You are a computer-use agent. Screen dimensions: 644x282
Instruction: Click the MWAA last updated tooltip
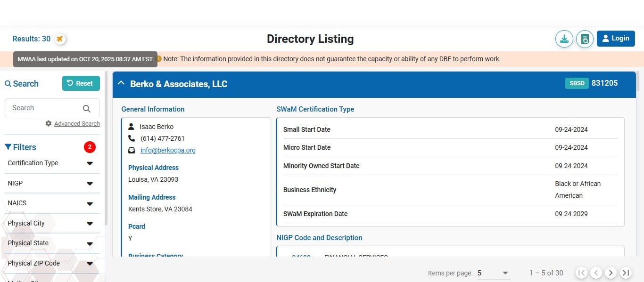(85, 59)
